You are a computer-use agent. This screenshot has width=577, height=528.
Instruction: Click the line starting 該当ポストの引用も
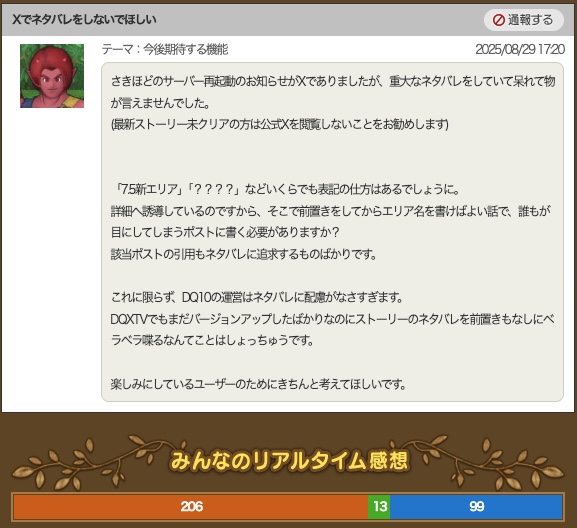[x=244, y=254]
